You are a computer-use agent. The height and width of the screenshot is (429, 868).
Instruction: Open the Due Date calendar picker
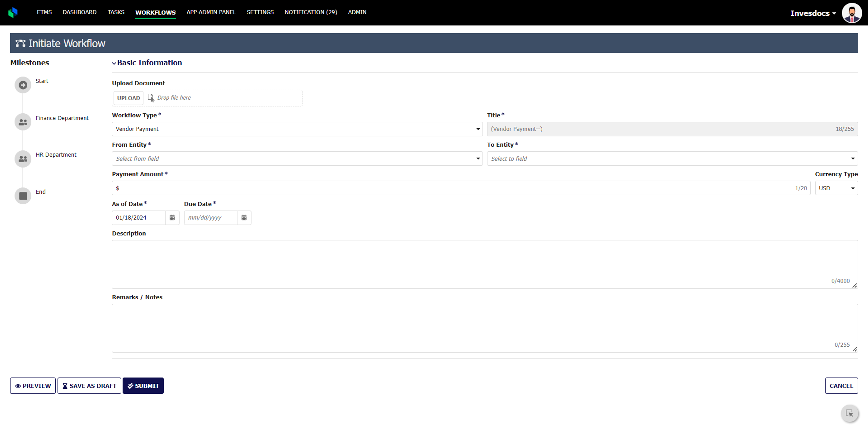pos(244,217)
